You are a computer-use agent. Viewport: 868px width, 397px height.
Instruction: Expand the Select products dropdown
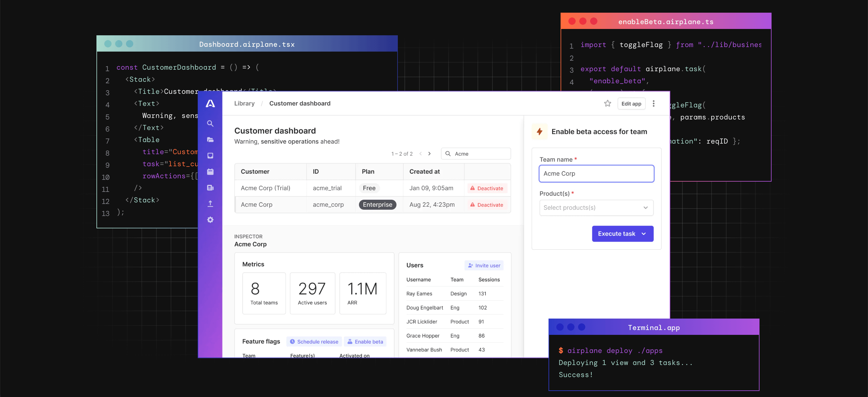pyautogui.click(x=596, y=208)
